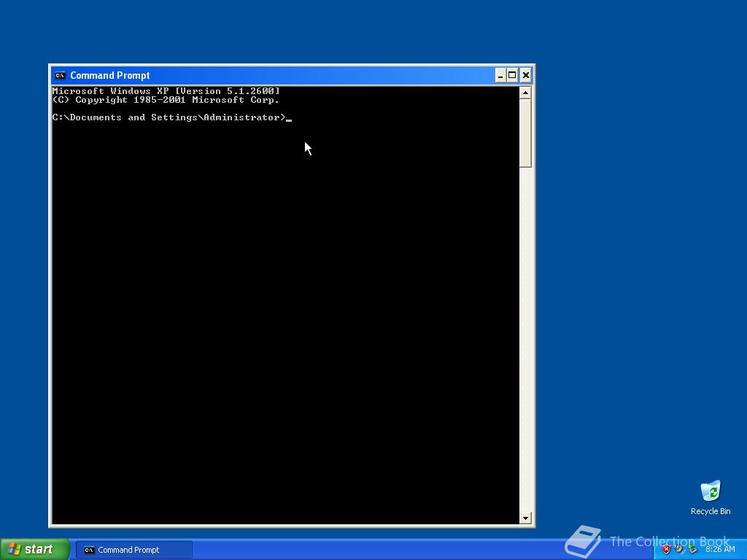Image resolution: width=747 pixels, height=560 pixels.
Task: Minimize the Command Prompt window
Action: (500, 75)
